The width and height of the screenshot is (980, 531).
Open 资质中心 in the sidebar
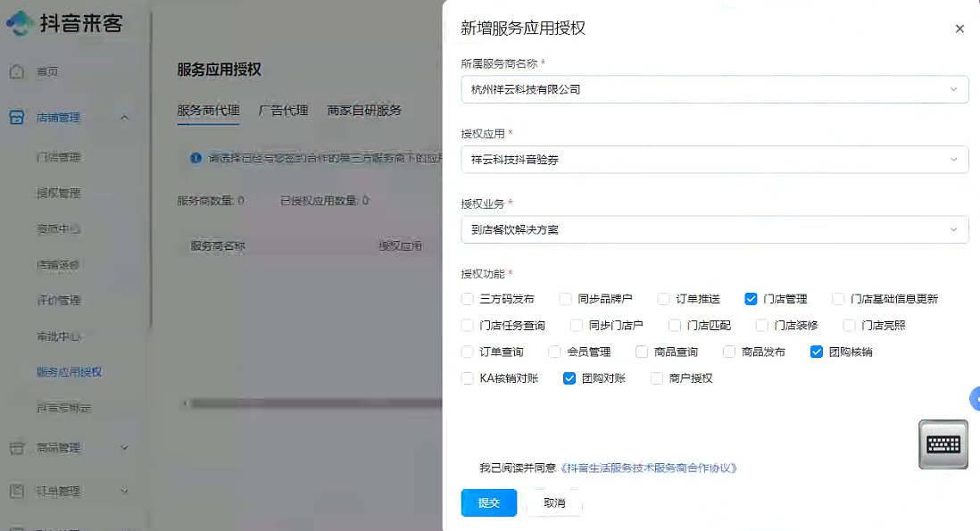pos(59,228)
